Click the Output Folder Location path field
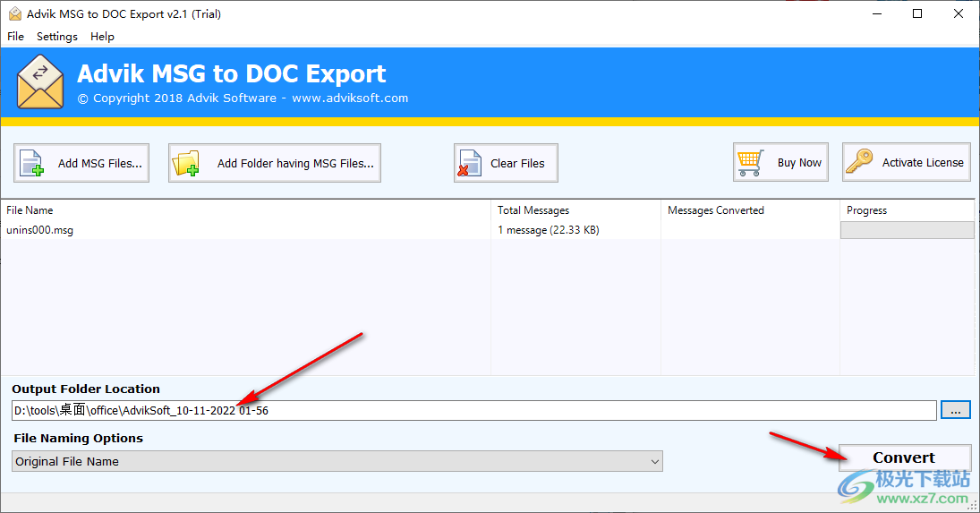Screen dimensions: 980x513 473,411
